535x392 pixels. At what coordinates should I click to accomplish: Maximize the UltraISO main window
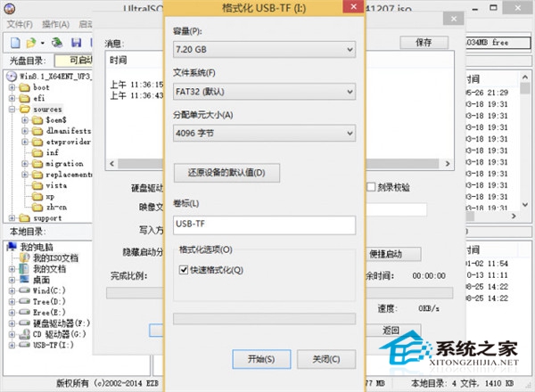point(493,8)
